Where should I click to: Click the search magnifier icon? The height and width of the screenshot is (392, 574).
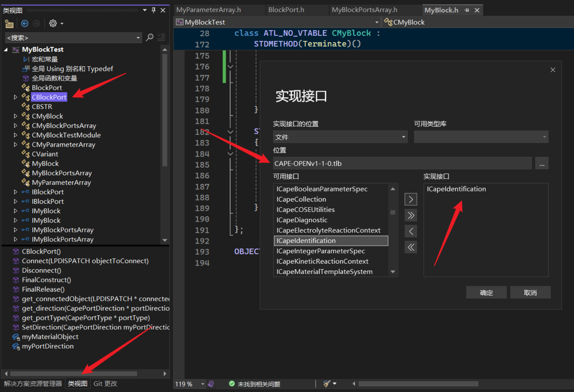(150, 37)
